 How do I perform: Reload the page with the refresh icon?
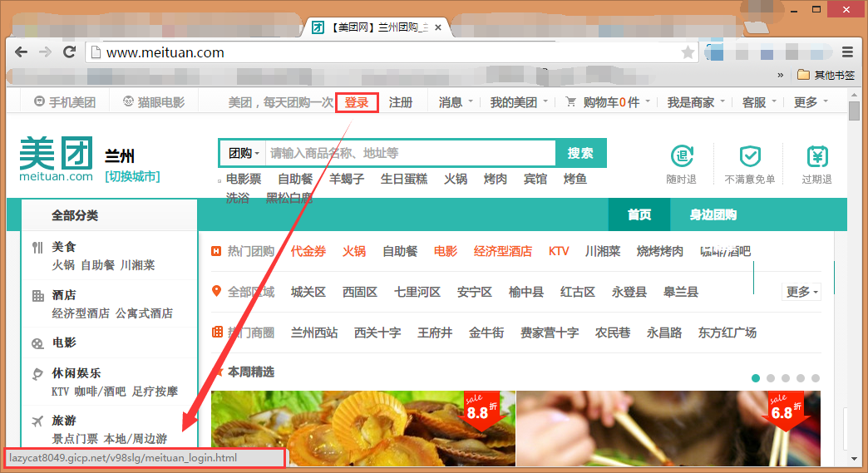tap(69, 52)
